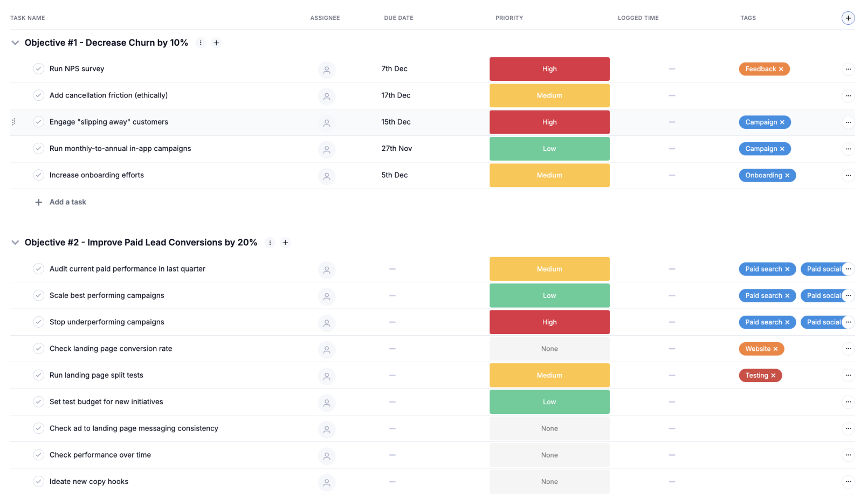
Task: Sort by the Task Name column header
Action: click(27, 18)
